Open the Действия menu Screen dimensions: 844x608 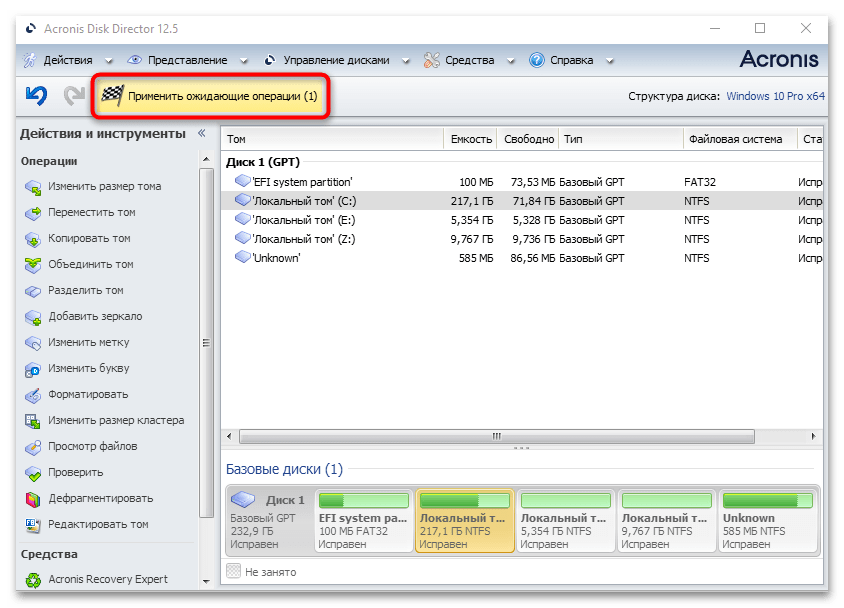(x=60, y=60)
